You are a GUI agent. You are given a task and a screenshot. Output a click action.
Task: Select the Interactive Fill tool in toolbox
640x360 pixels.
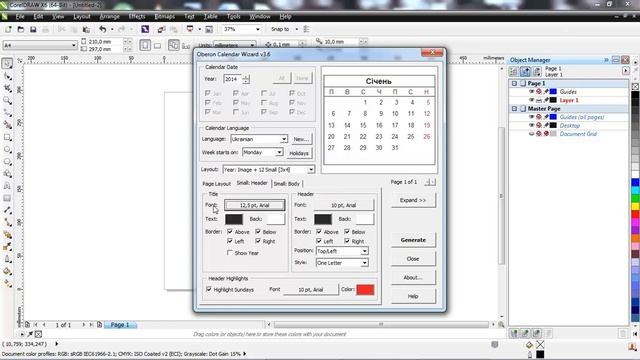pyautogui.click(x=7, y=284)
